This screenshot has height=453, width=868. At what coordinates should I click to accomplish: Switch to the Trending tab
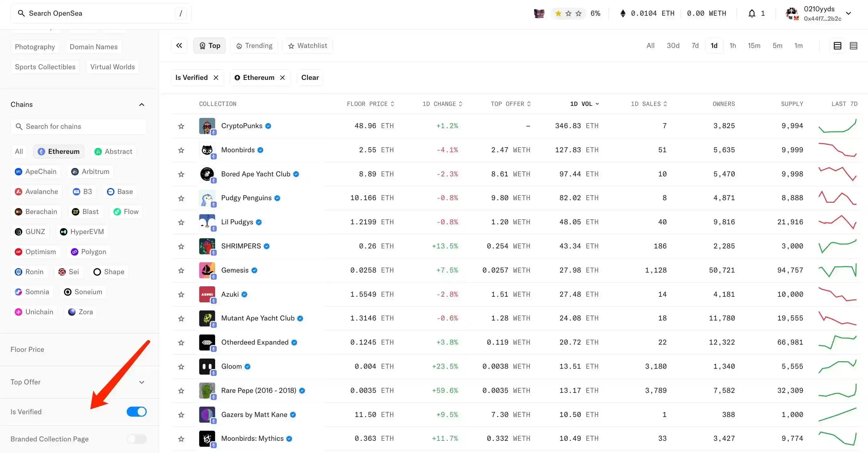pyautogui.click(x=254, y=46)
